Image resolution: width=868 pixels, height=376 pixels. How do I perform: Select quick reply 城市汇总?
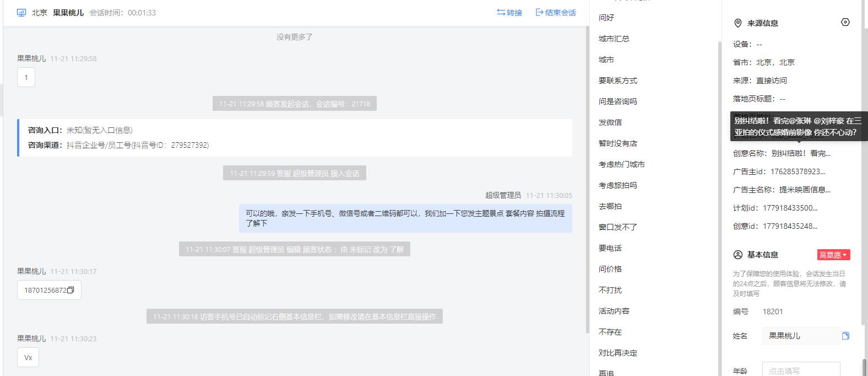pos(614,39)
